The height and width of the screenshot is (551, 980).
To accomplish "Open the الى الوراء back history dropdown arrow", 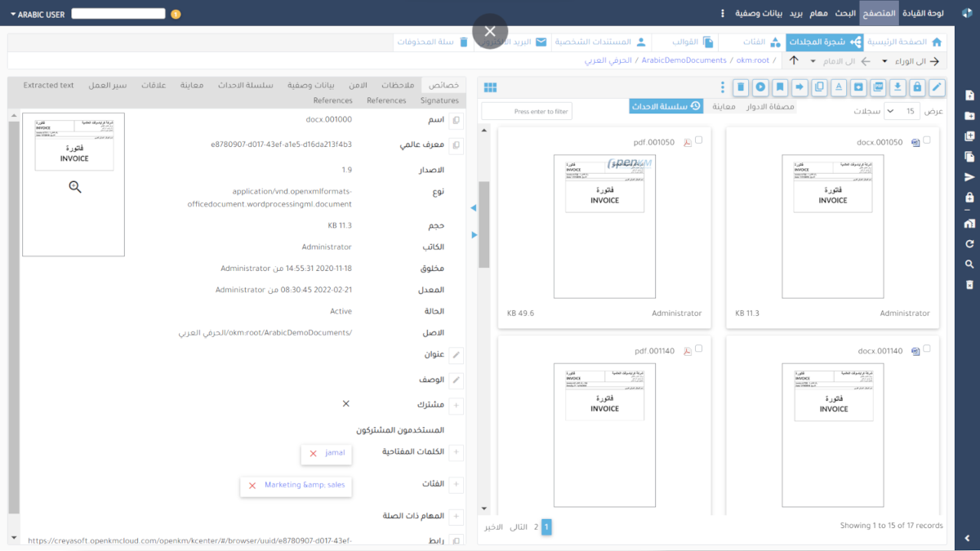I will click(884, 61).
